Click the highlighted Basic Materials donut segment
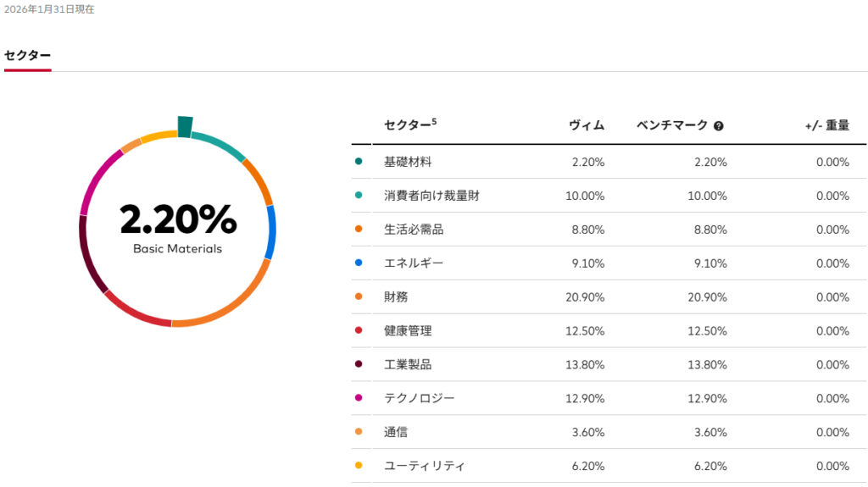The height and width of the screenshot is (487, 868). click(185, 127)
